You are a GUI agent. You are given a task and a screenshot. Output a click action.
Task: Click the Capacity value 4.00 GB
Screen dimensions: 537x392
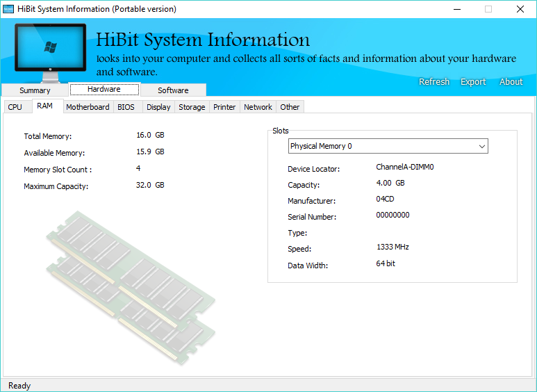[x=390, y=183]
